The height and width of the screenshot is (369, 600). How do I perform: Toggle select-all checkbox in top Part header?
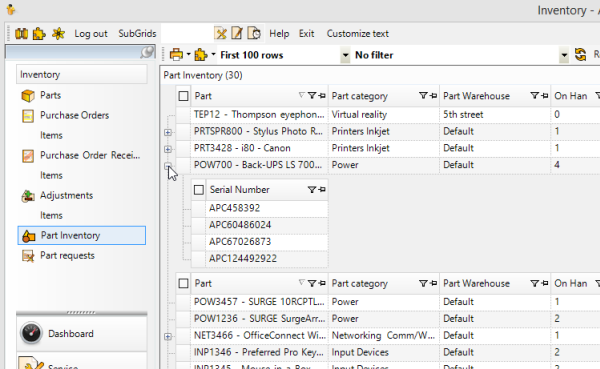(x=183, y=96)
